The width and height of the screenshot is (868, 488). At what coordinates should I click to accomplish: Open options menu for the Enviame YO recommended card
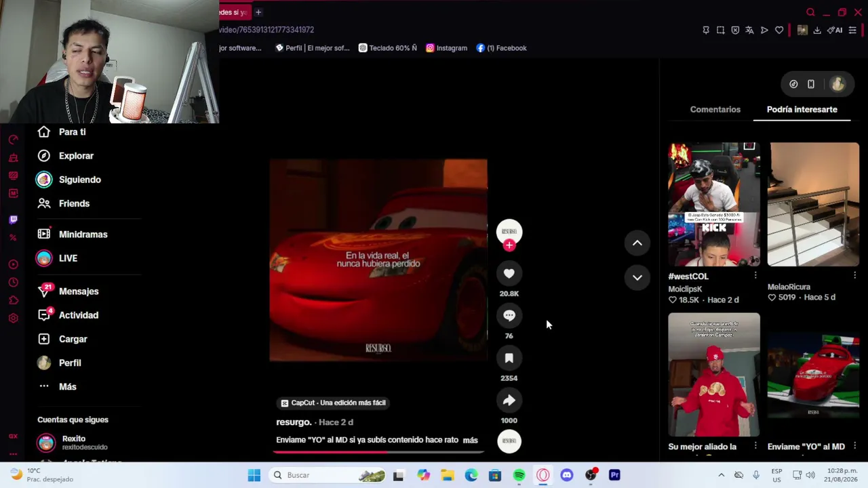tap(854, 445)
